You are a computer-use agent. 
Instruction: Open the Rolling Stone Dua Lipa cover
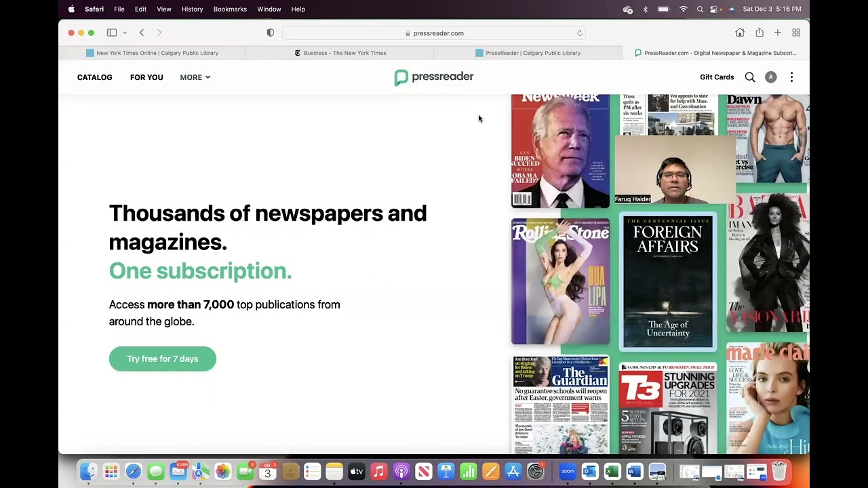560,282
